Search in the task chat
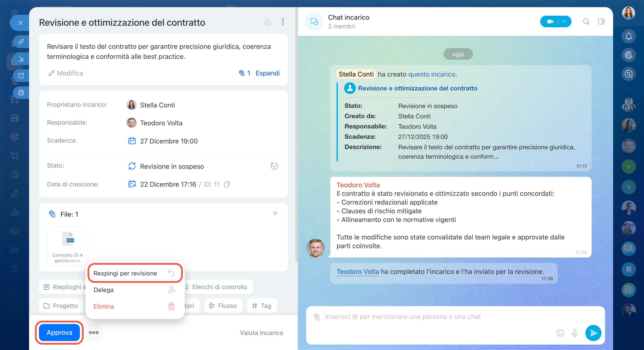644x350 pixels. point(586,22)
